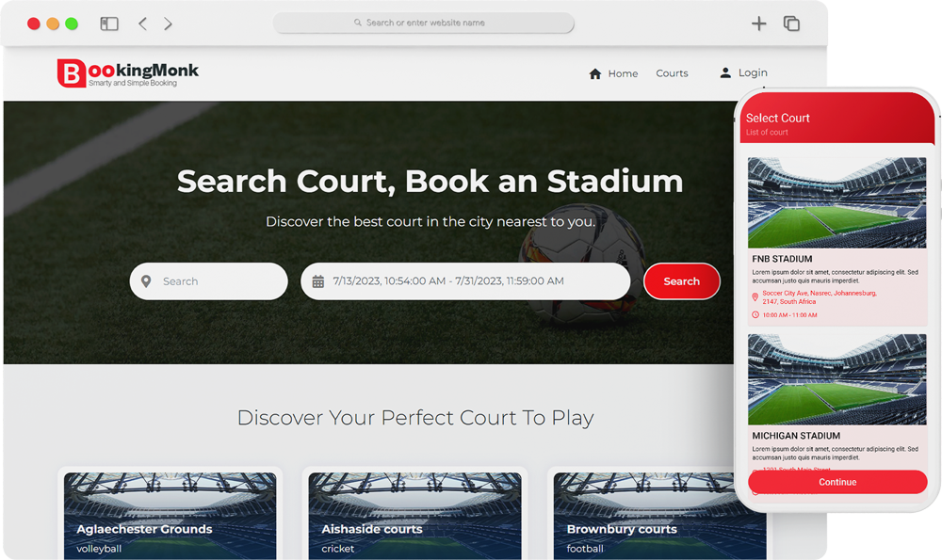Toggle the browser sidebar icon
The width and height of the screenshot is (942, 560).
click(x=108, y=24)
